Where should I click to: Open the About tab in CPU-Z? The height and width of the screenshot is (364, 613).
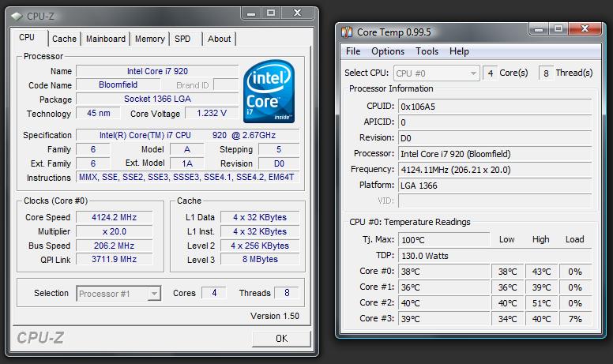pos(219,39)
